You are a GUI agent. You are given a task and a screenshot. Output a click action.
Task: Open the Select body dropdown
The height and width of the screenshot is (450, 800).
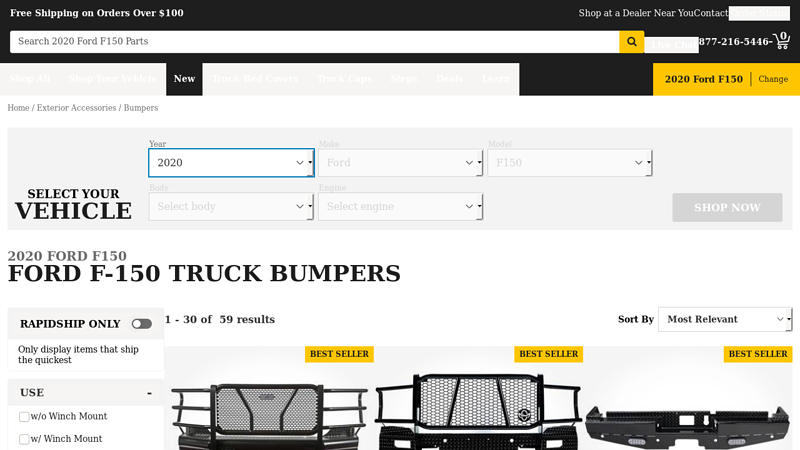(231, 207)
